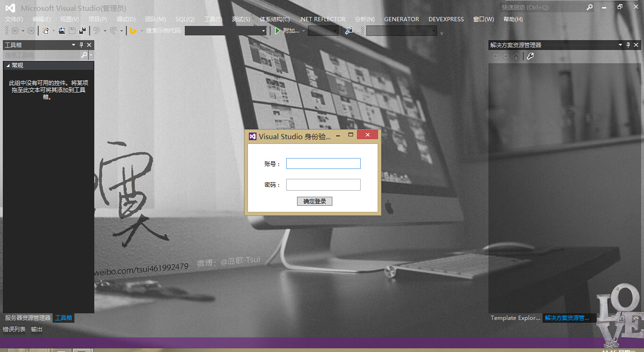Click the Visual Studio logo icon in title bar
The width and height of the screenshot is (644, 352).
click(x=10, y=8)
